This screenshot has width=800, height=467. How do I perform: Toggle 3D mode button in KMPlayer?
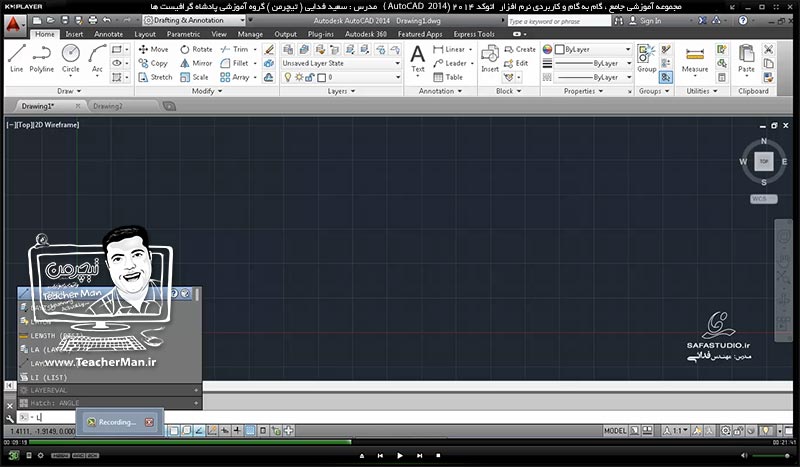pos(13,455)
